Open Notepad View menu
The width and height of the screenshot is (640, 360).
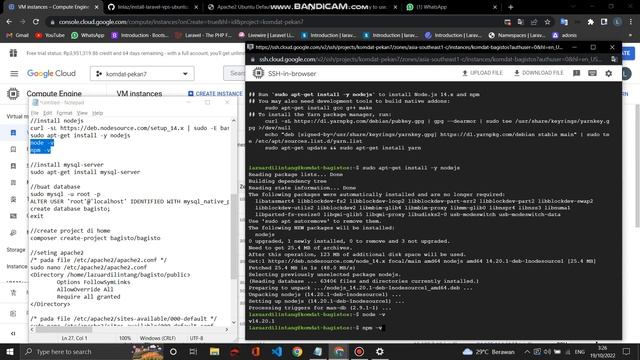pyautogui.click(x=82, y=113)
